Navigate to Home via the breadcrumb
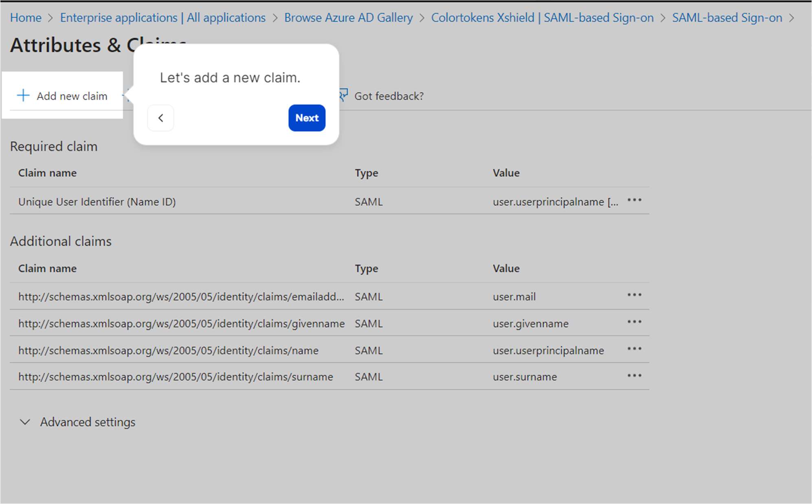The image size is (812, 504). [x=26, y=18]
